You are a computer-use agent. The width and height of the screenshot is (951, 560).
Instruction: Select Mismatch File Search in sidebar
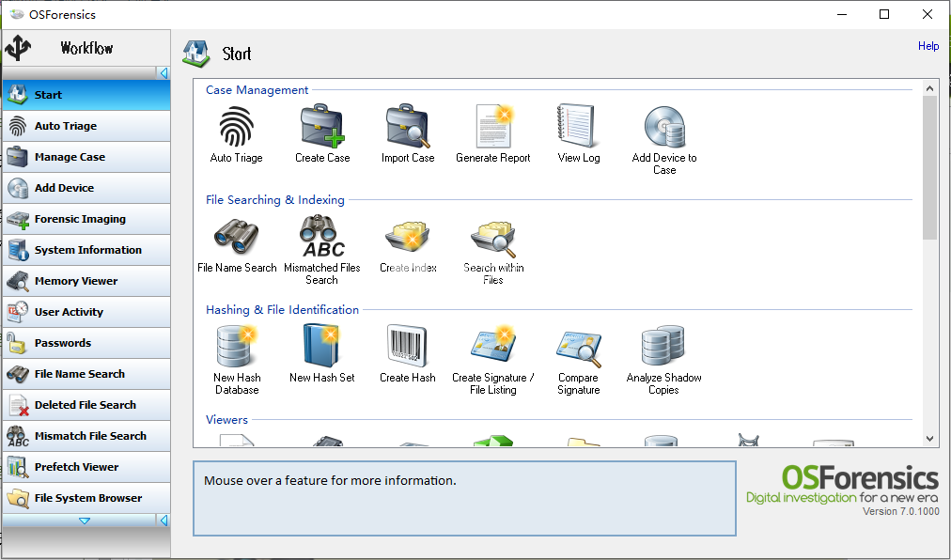[x=86, y=435]
